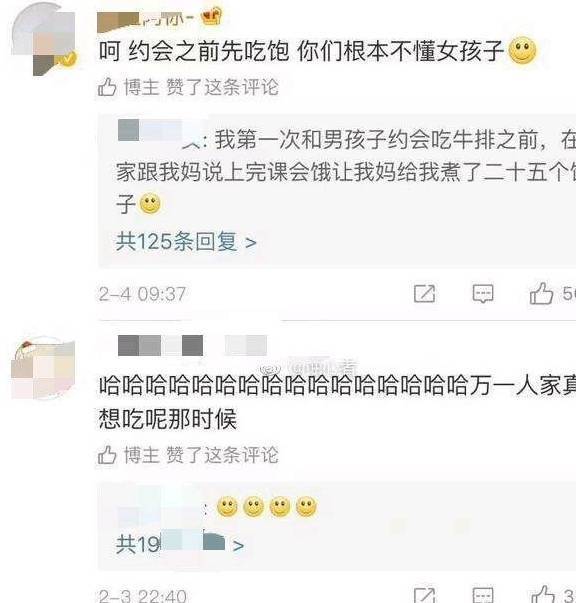The height and width of the screenshot is (603, 576).
Task: Tap the 哈哈哈 comment text
Action: pos(337,402)
